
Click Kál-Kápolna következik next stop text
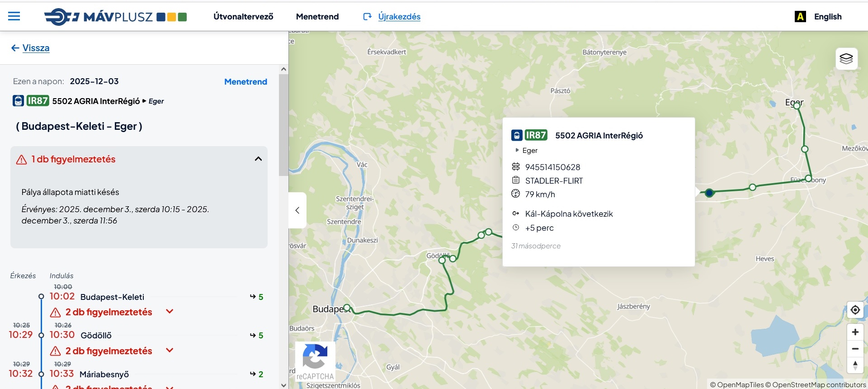click(569, 213)
